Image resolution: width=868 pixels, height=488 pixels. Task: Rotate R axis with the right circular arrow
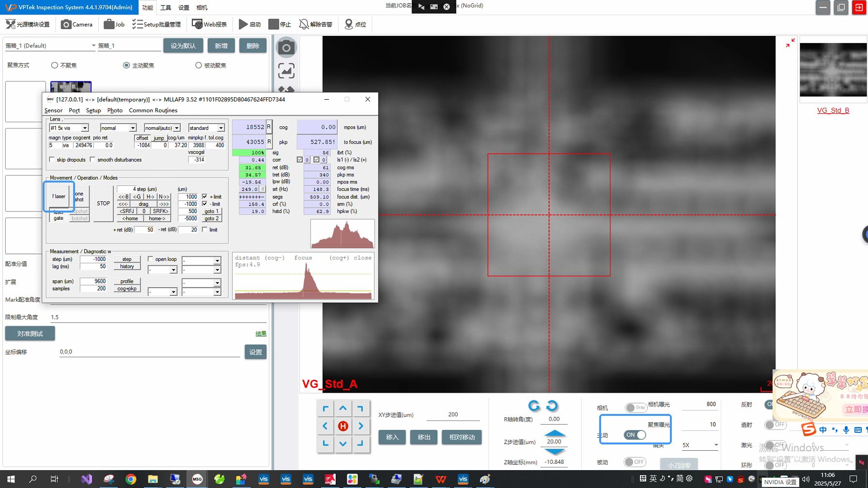552,406
